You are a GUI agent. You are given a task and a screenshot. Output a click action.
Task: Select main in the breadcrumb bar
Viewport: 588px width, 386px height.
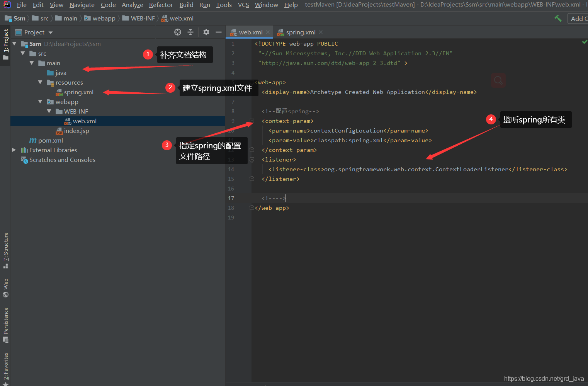(x=66, y=18)
